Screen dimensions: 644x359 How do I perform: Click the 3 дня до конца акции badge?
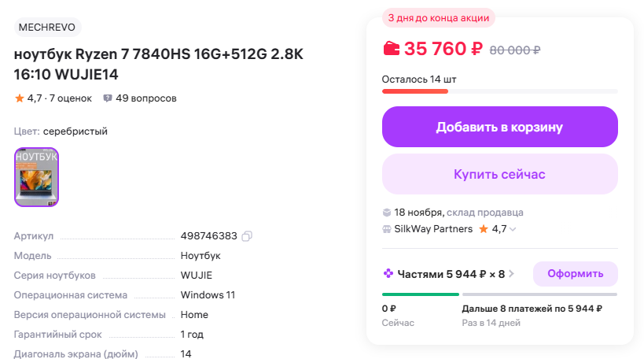(439, 18)
